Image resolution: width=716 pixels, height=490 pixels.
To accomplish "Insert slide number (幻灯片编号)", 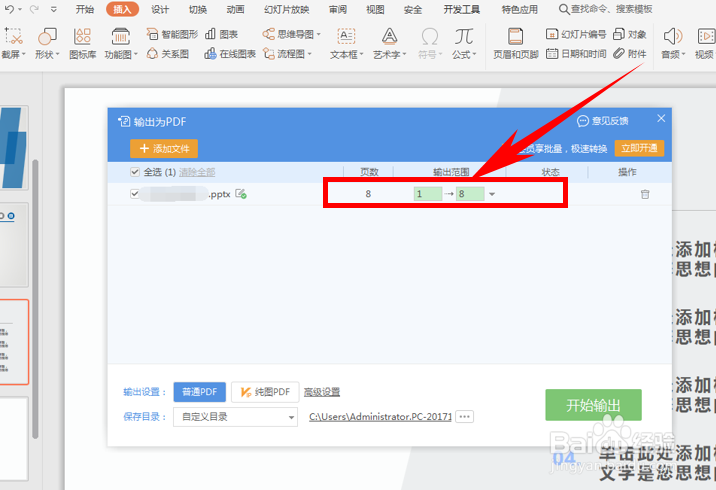I will pyautogui.click(x=576, y=34).
